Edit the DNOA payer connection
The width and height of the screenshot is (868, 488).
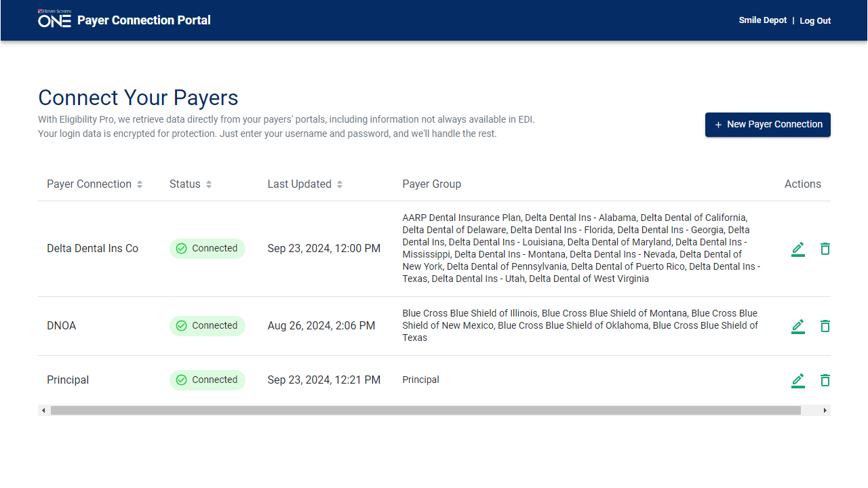(x=798, y=326)
